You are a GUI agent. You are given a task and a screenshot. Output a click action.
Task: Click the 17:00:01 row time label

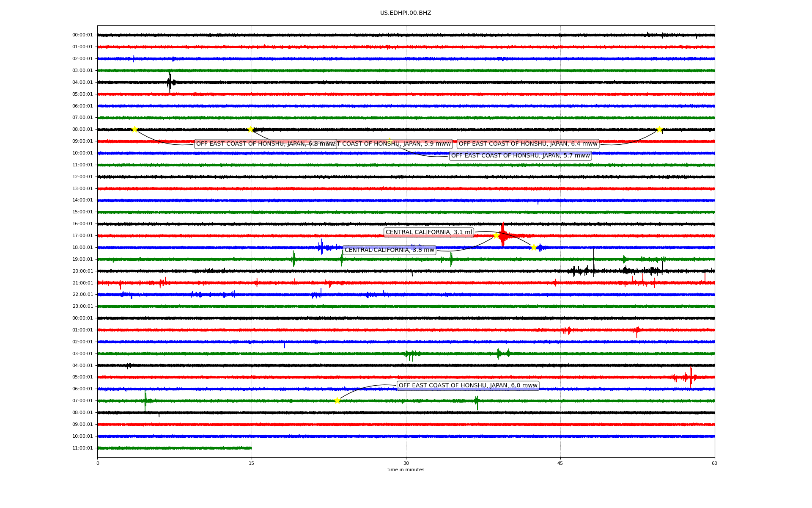[82, 235]
